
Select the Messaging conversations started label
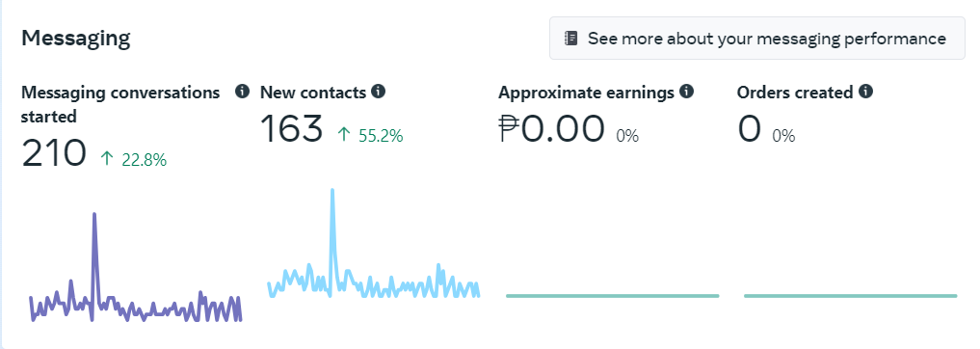click(120, 104)
